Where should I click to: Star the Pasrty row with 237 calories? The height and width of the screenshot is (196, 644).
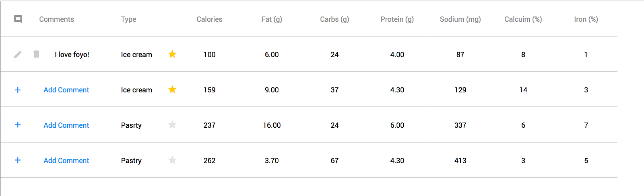click(172, 125)
